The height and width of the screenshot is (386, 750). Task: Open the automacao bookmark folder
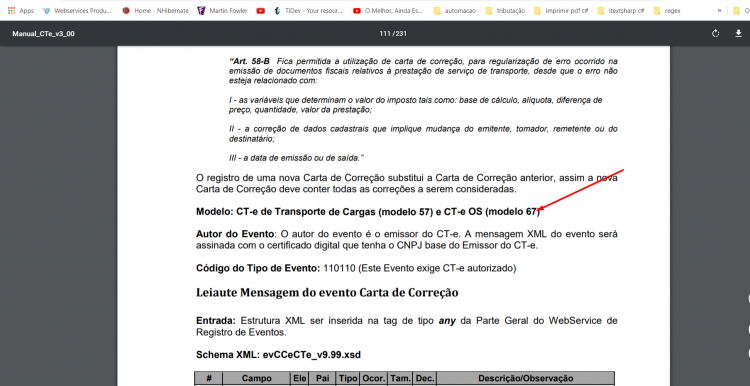click(x=455, y=11)
